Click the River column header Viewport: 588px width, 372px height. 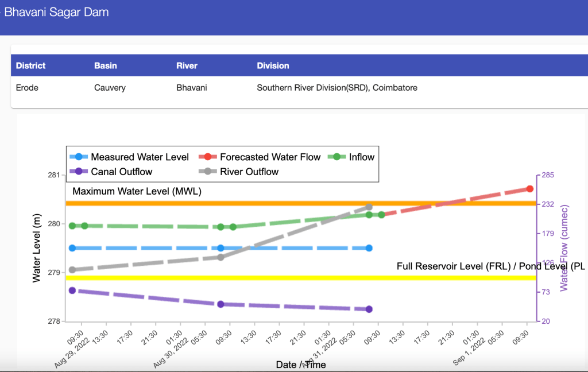click(187, 65)
